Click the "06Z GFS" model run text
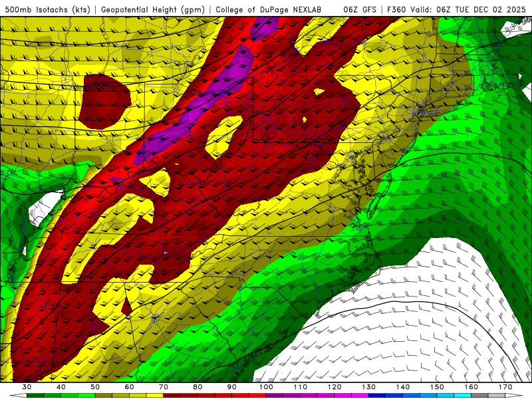The width and height of the screenshot is (532, 399). click(x=360, y=9)
